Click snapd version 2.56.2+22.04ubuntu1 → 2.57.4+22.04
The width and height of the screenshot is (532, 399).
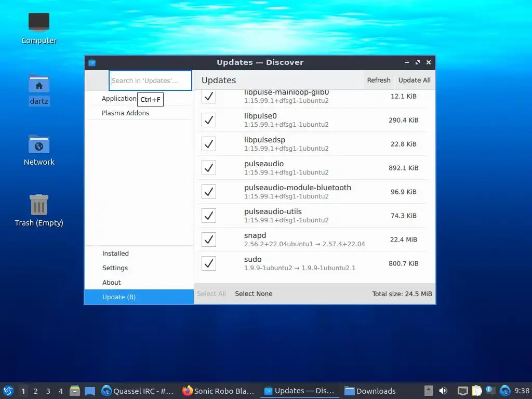(304, 244)
